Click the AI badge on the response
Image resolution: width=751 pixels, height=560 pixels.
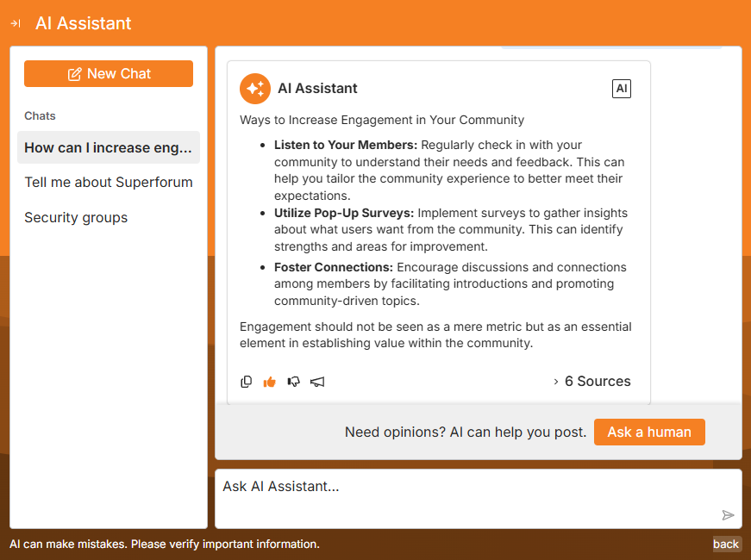pos(621,89)
